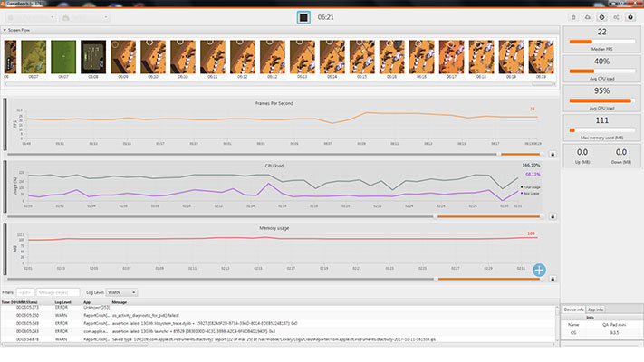Select log row 'os_activity_diagnostic_for_pid() failed'
The height and width of the screenshot is (362, 644).
coord(278,315)
